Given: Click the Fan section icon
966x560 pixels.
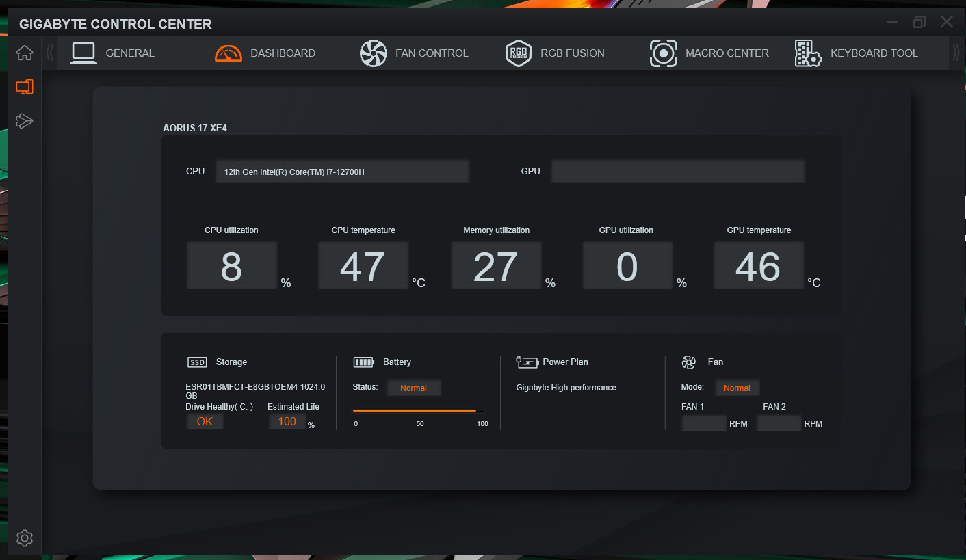Looking at the screenshot, I should 689,362.
